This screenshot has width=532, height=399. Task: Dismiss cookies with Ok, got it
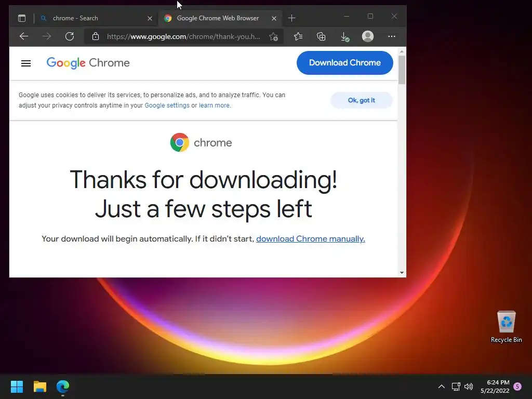coord(362,100)
